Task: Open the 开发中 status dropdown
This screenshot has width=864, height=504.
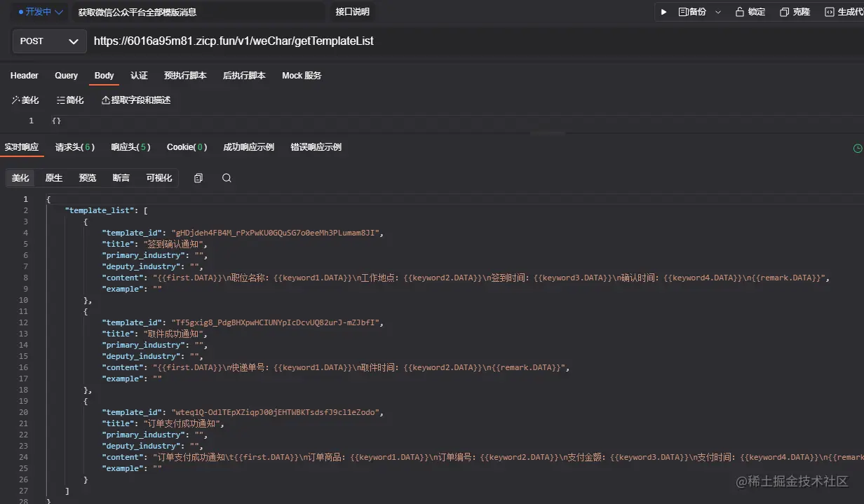Action: point(41,12)
